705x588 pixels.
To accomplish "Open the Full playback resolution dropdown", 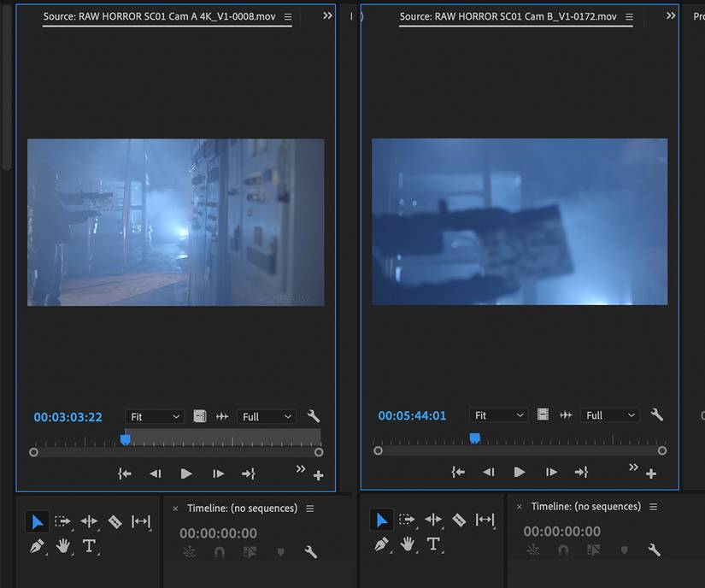I will click(x=266, y=416).
